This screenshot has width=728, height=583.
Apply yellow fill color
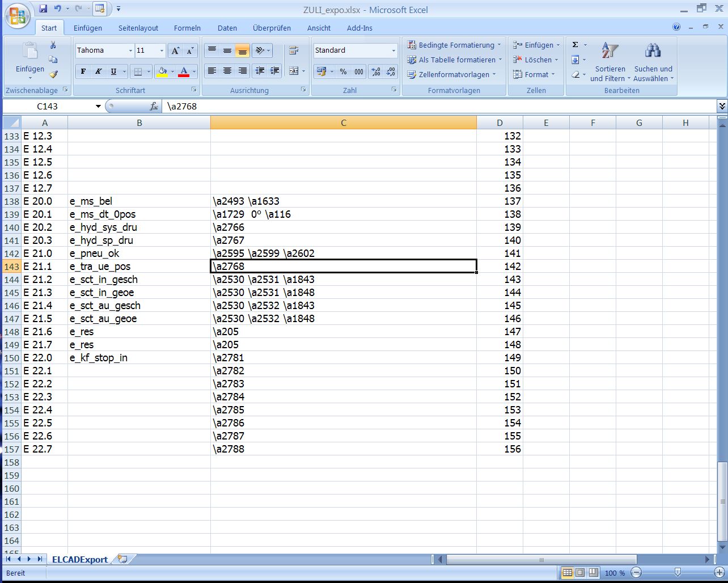click(162, 71)
